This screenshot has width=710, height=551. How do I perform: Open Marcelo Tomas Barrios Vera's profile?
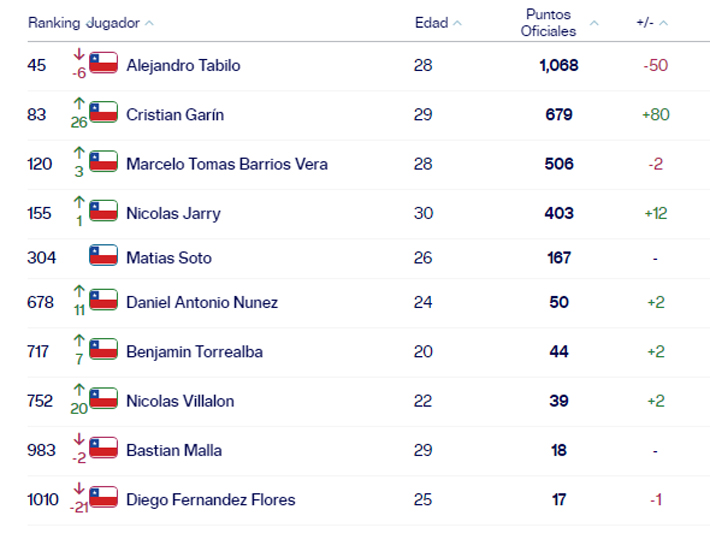(226, 163)
